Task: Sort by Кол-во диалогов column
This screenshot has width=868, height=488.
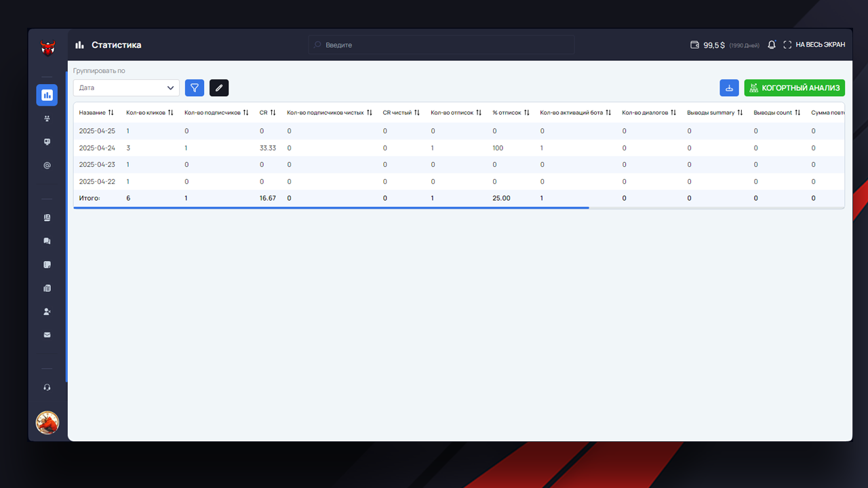Action: (x=649, y=113)
